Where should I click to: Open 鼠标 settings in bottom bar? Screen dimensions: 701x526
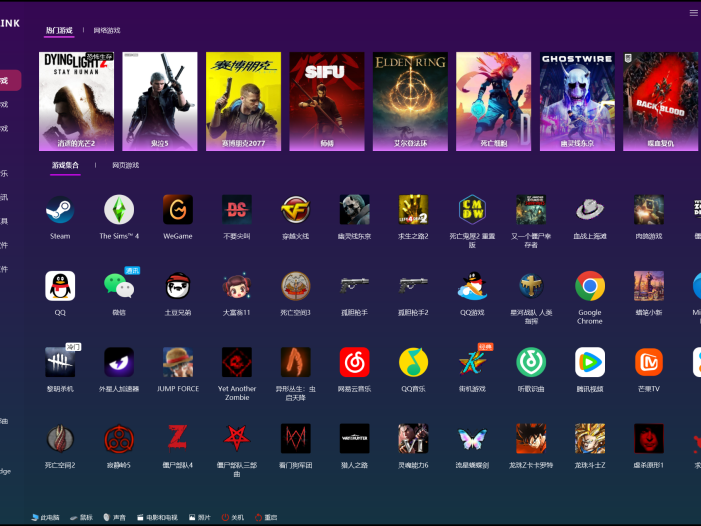pos(81,518)
